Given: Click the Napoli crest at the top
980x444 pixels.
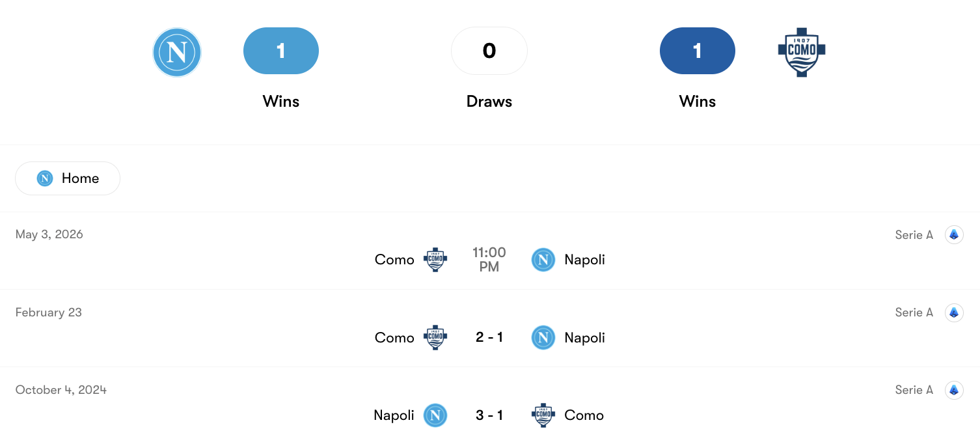Looking at the screenshot, I should click(x=176, y=51).
